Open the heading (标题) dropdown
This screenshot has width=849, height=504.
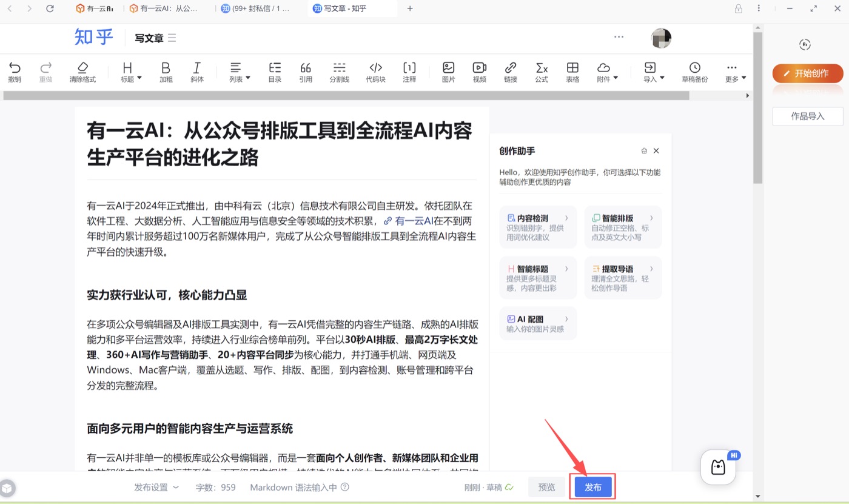click(x=131, y=72)
